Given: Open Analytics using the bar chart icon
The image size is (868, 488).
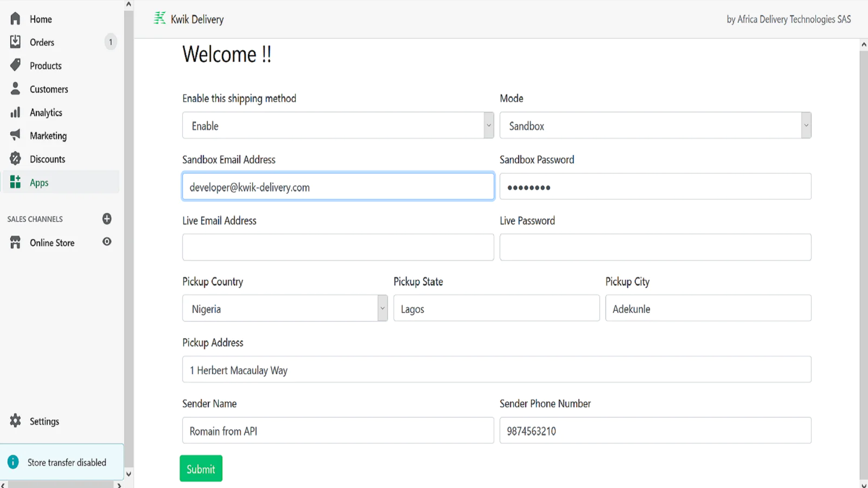Looking at the screenshot, I should pyautogui.click(x=15, y=112).
